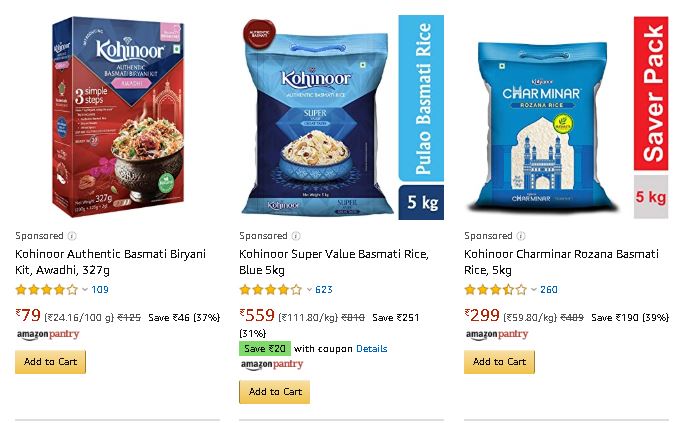Image resolution: width=686 pixels, height=423 pixels.
Task: Click info icon beside first Sponsored label
Action: point(72,236)
